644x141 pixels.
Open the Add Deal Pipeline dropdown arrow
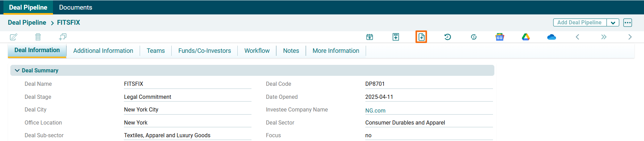613,23
